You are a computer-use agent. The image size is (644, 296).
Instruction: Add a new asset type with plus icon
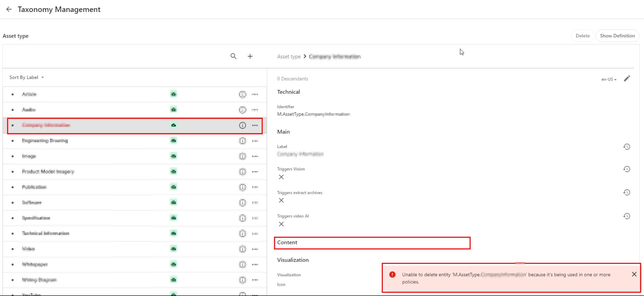point(250,56)
